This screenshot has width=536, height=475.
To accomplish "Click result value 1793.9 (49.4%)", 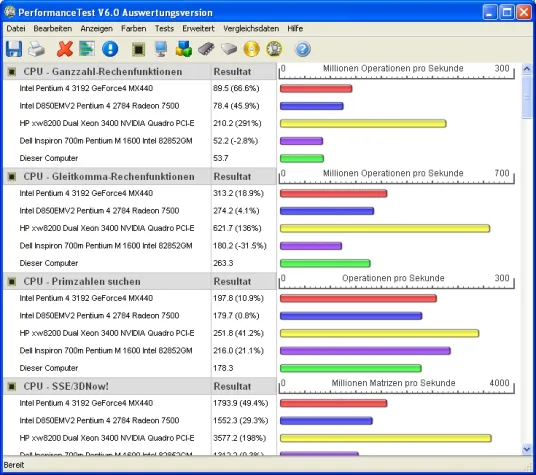I will click(241, 403).
